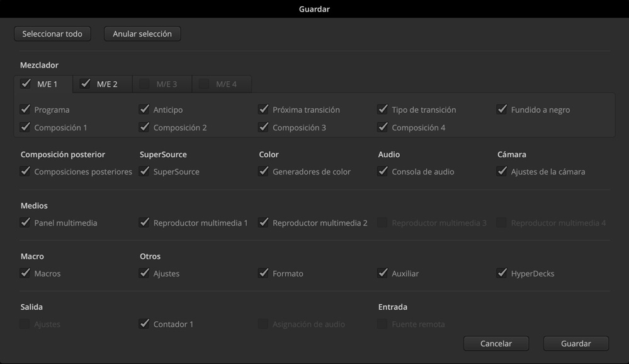Disable the Próxima transición option
The image size is (629, 364).
click(263, 110)
